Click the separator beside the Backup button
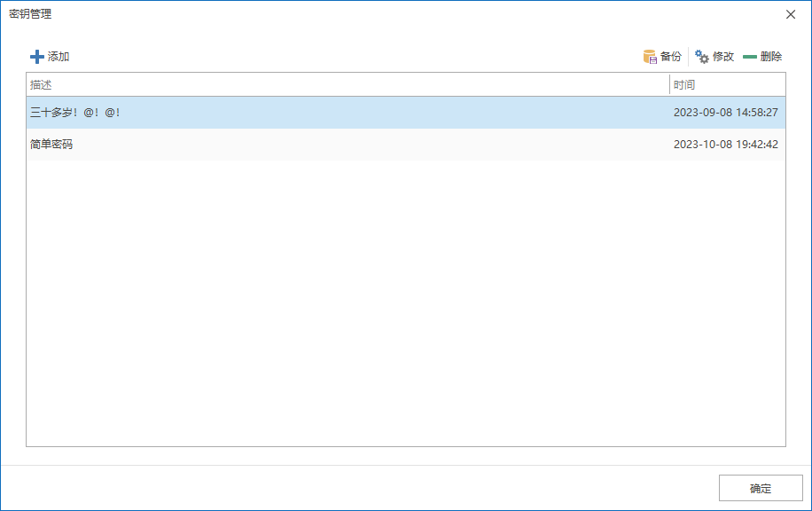Viewport: 812px width, 511px height. (x=688, y=57)
